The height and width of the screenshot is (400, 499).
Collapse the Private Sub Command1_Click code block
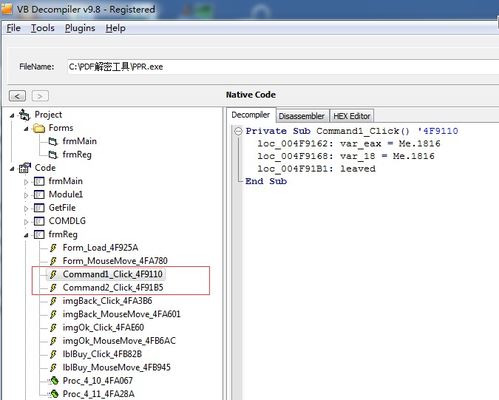(238, 131)
